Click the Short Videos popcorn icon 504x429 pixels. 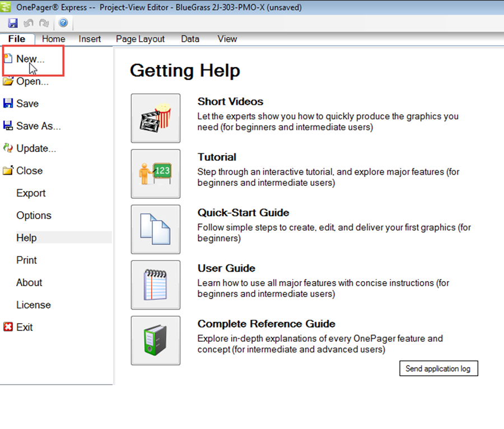[x=155, y=118]
